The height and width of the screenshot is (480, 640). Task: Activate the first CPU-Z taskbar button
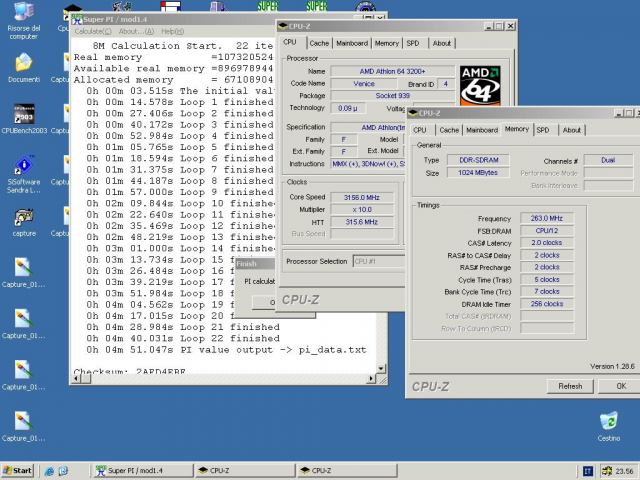(x=245, y=471)
